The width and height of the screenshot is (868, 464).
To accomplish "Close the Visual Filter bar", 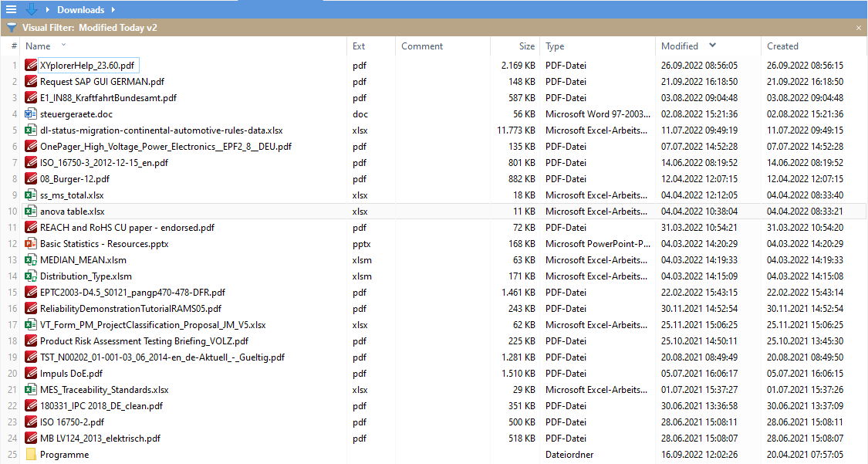I will pos(859,28).
